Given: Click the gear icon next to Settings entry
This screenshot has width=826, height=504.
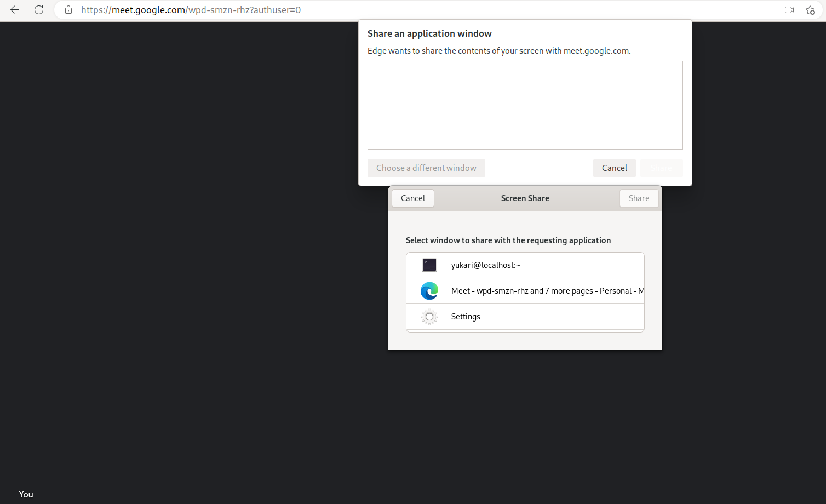Looking at the screenshot, I should point(429,317).
